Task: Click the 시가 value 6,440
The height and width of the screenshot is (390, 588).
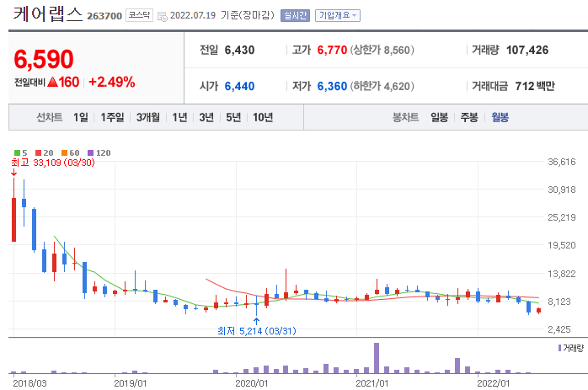Action: click(239, 86)
